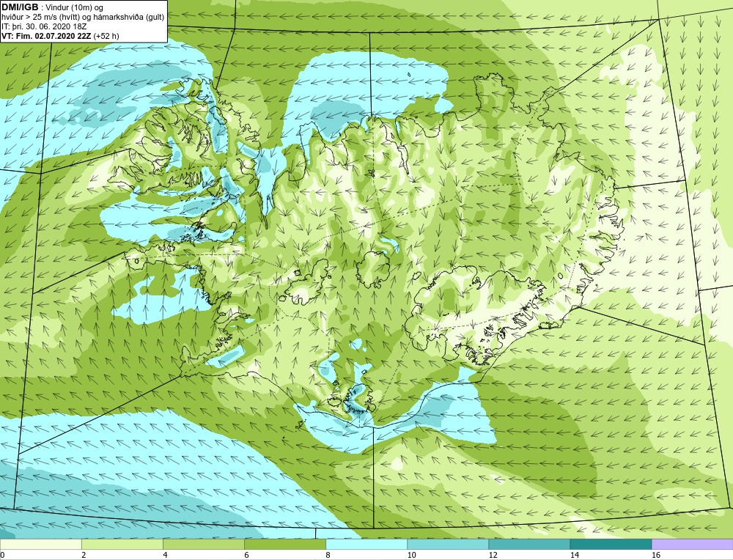Click the 'hviður > 25 m/s' description line
733x560 pixels.
(x=83, y=18)
